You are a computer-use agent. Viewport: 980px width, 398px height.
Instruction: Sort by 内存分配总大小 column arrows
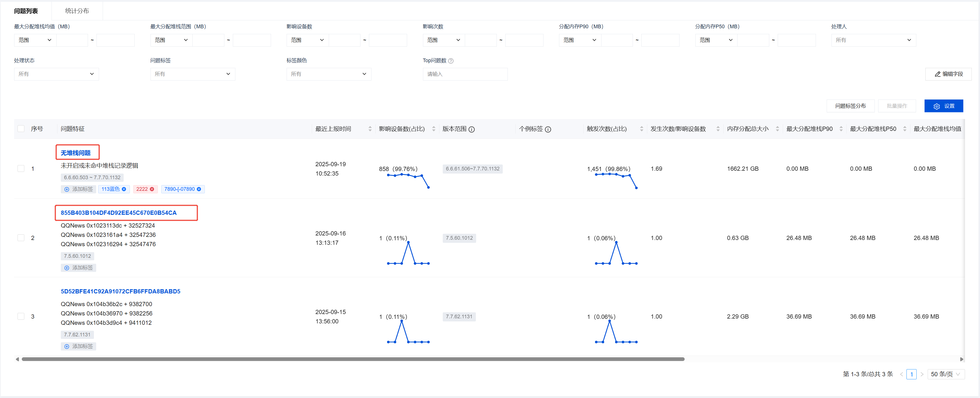[x=777, y=129]
